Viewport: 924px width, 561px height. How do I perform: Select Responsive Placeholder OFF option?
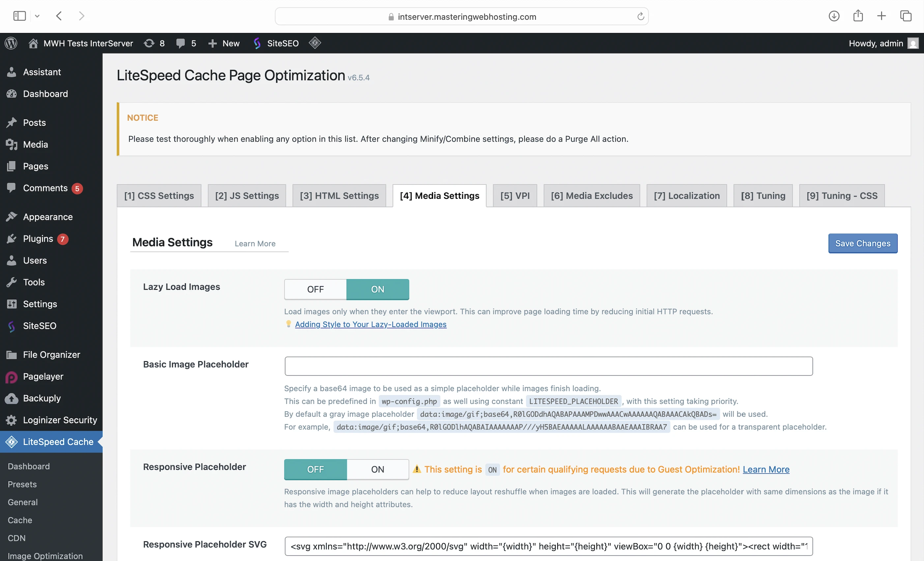(315, 469)
